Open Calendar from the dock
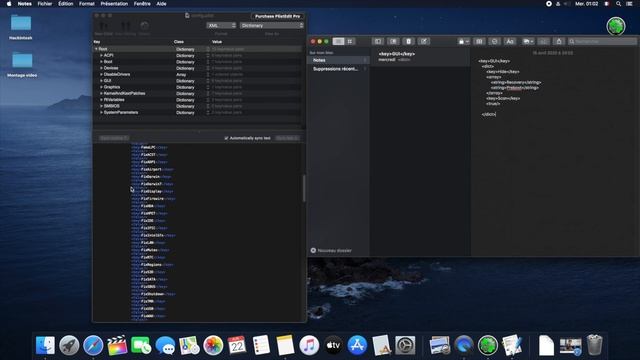 pyautogui.click(x=237, y=345)
